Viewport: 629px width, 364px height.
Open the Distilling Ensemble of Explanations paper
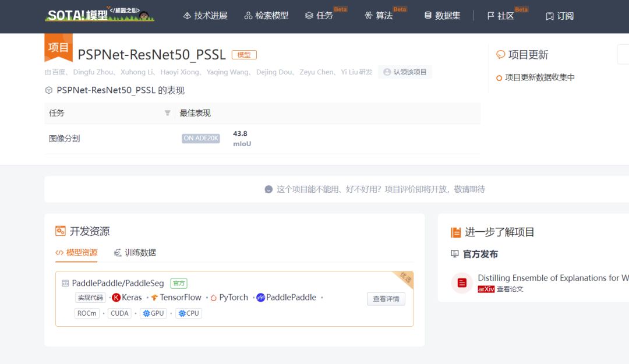[x=553, y=278]
